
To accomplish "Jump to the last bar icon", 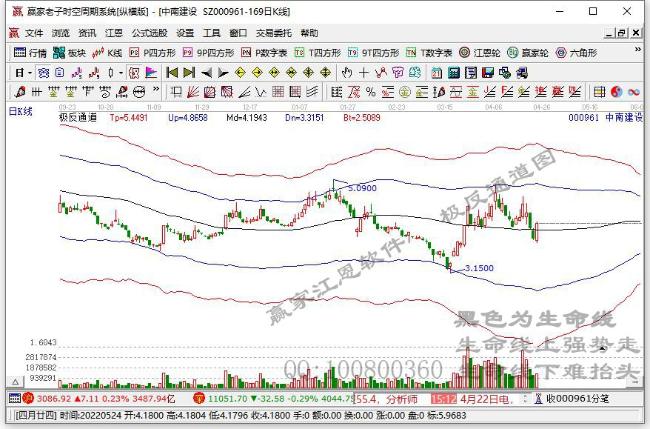I will pos(189,73).
